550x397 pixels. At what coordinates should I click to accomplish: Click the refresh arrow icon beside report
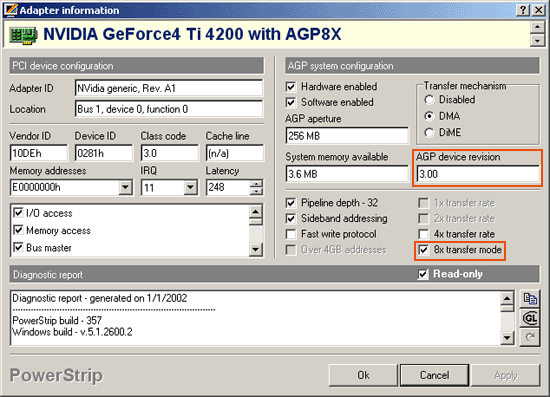[x=529, y=337]
